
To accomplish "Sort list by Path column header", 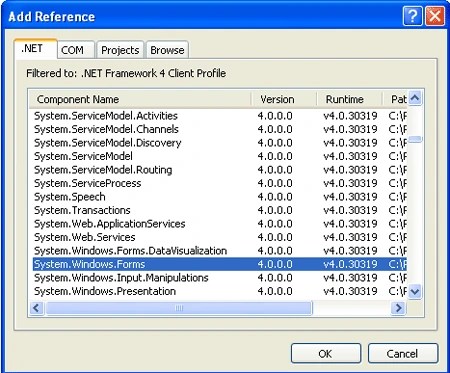I will click(x=395, y=99).
